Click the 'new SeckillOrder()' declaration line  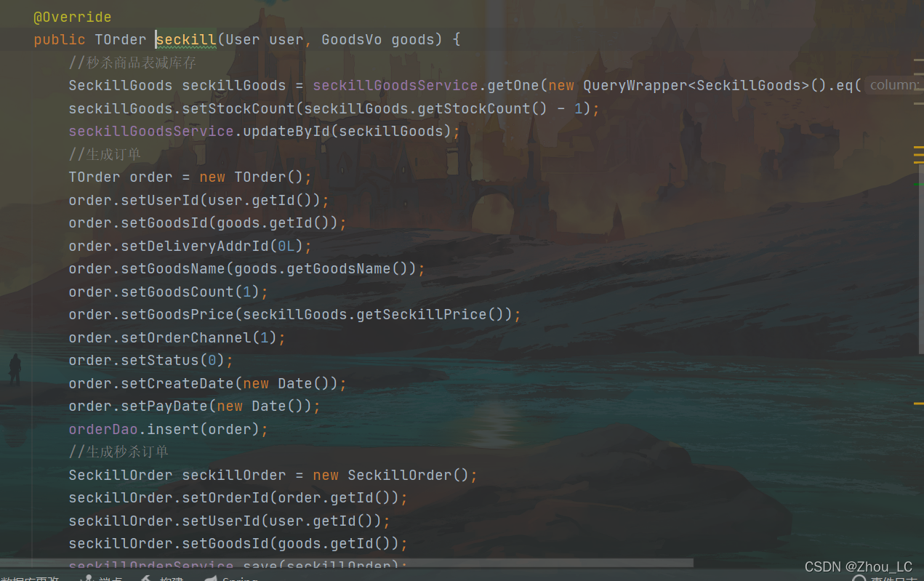pyautogui.click(x=273, y=475)
